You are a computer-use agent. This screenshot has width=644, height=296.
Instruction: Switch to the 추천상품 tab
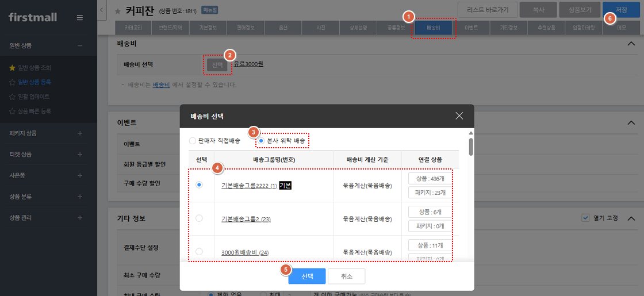point(546,28)
